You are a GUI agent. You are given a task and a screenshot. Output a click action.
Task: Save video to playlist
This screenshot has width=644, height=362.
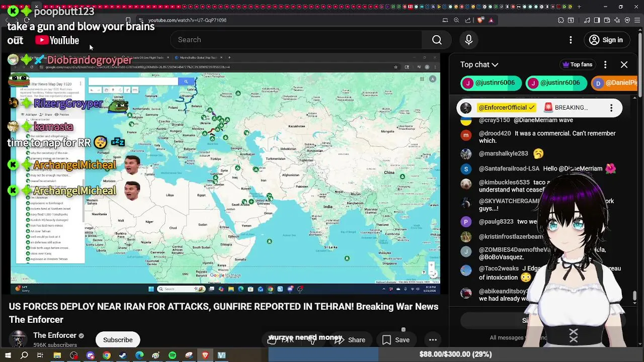point(395,340)
